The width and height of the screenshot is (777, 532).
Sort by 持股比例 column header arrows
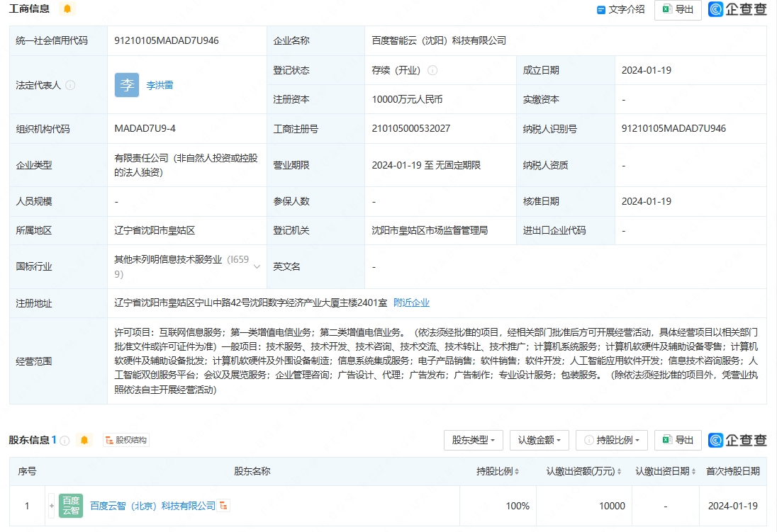coord(517,472)
